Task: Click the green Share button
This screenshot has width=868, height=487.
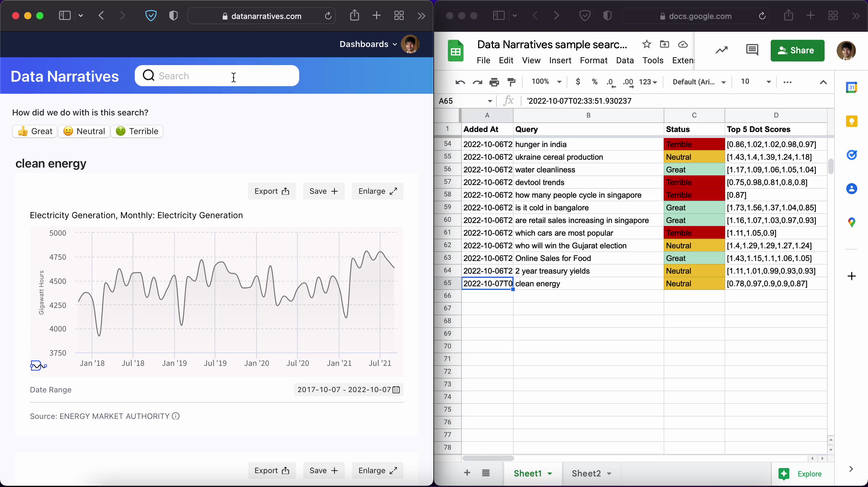Action: 797,51
